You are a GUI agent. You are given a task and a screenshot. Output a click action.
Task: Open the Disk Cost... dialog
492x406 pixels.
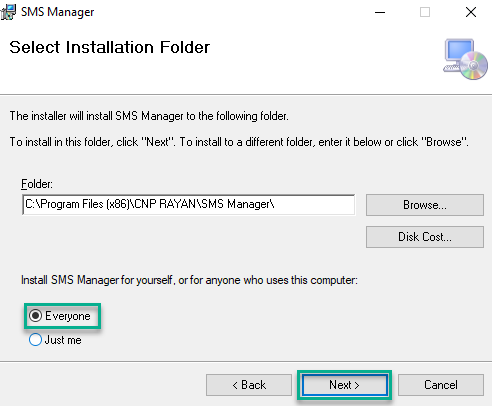point(425,237)
